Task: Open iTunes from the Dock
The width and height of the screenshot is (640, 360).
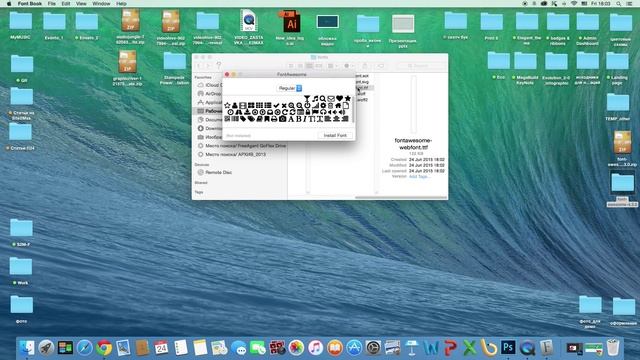Action: coord(316,348)
